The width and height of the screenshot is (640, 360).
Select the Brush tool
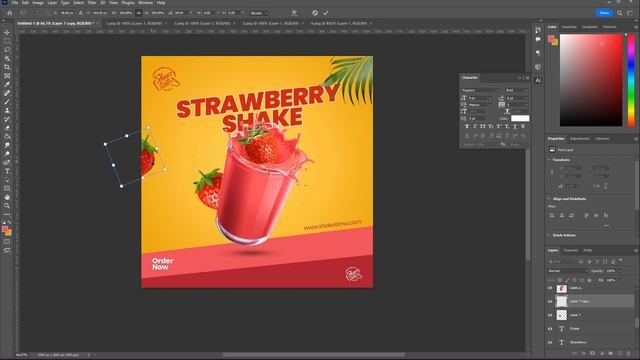[x=7, y=102]
